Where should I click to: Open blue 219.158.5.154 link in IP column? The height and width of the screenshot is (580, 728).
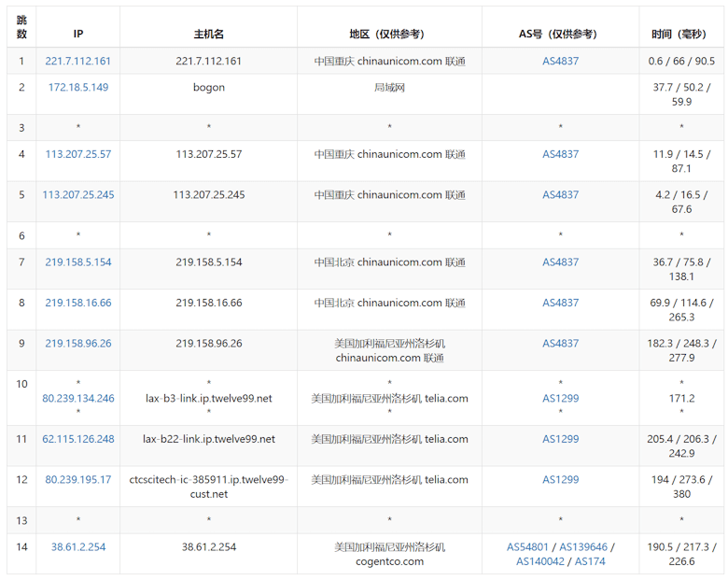coord(78,262)
